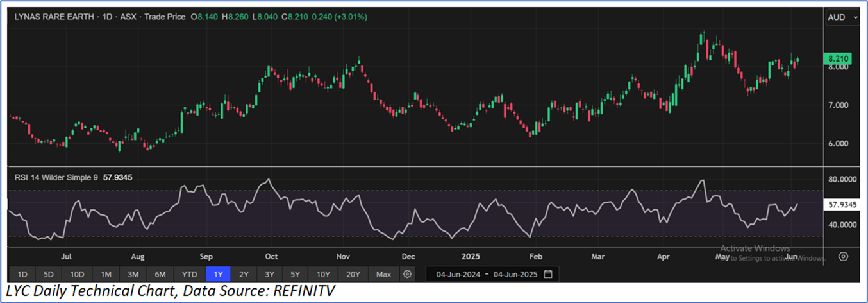Open time range settings gear icon

pyautogui.click(x=407, y=274)
